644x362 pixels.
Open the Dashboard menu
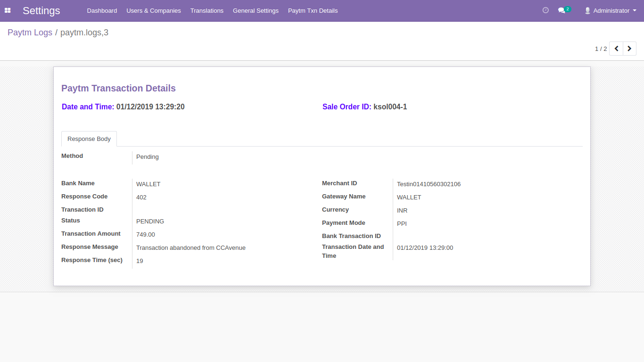(x=102, y=10)
